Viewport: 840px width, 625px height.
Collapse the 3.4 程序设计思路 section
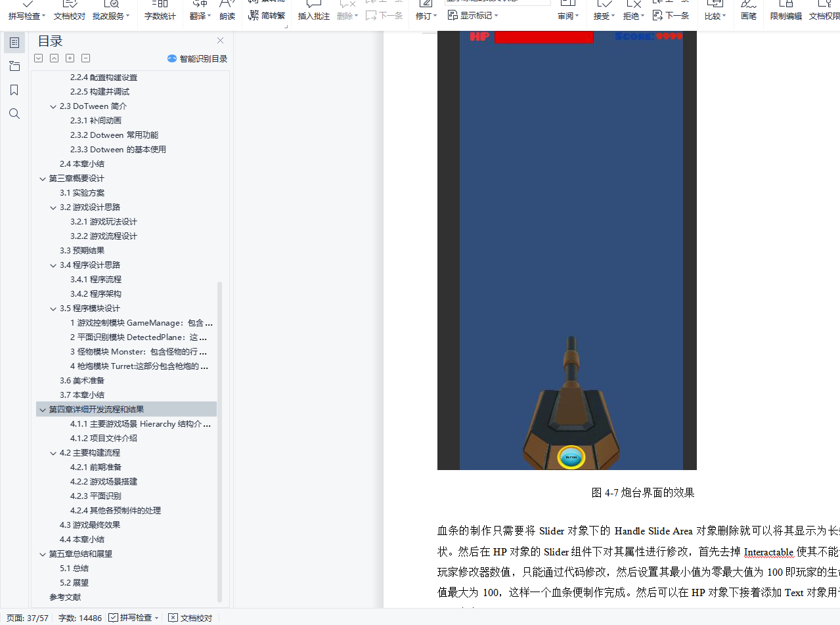pos(53,265)
